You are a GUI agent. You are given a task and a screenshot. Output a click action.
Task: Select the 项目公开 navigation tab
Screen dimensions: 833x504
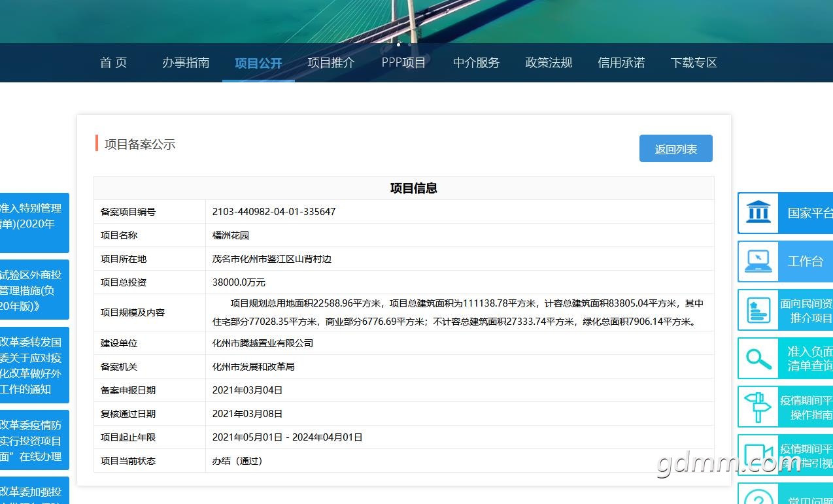258,63
